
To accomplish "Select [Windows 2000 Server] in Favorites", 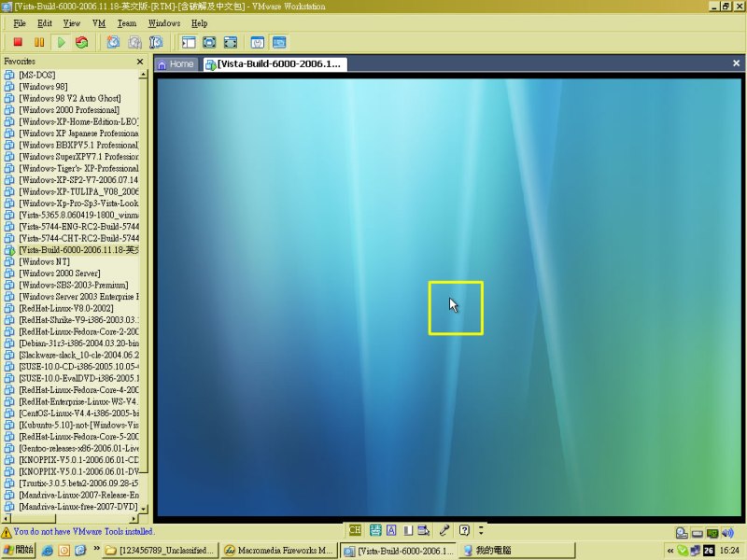I will point(60,273).
